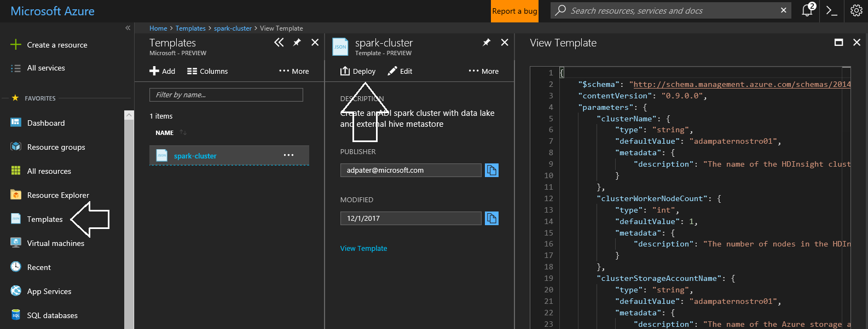Open the View Template link
The width and height of the screenshot is (868, 329).
[x=363, y=248]
